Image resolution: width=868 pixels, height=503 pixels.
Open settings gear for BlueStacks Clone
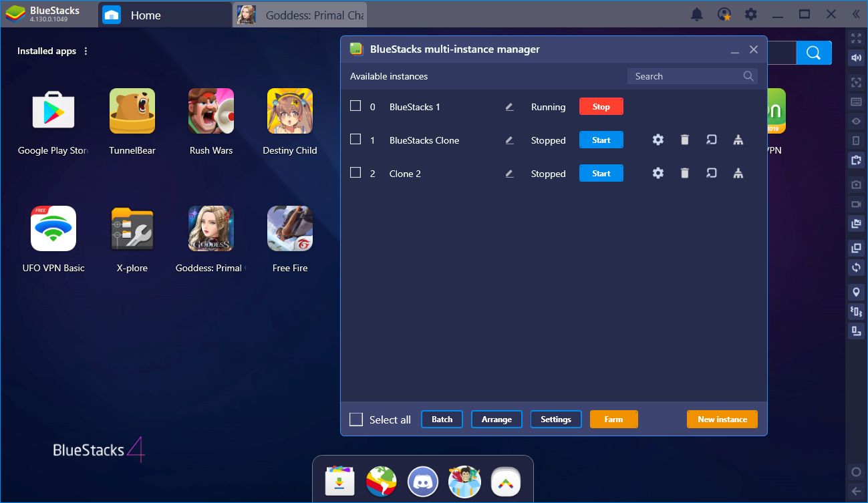pyautogui.click(x=658, y=140)
